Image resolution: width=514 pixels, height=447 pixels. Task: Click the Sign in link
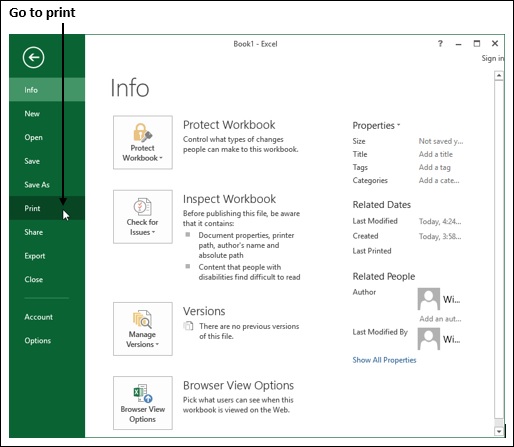coord(493,58)
